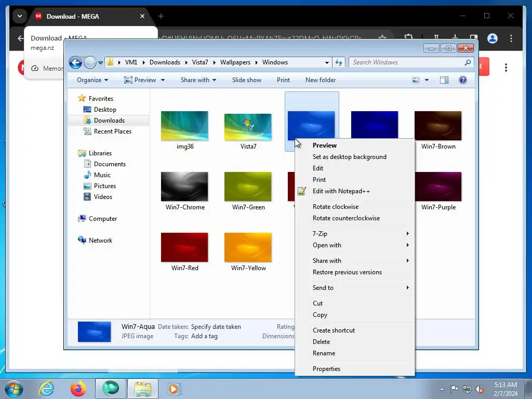The image size is (532, 399).
Task: Click Specify date taken field
Action: coord(216,327)
